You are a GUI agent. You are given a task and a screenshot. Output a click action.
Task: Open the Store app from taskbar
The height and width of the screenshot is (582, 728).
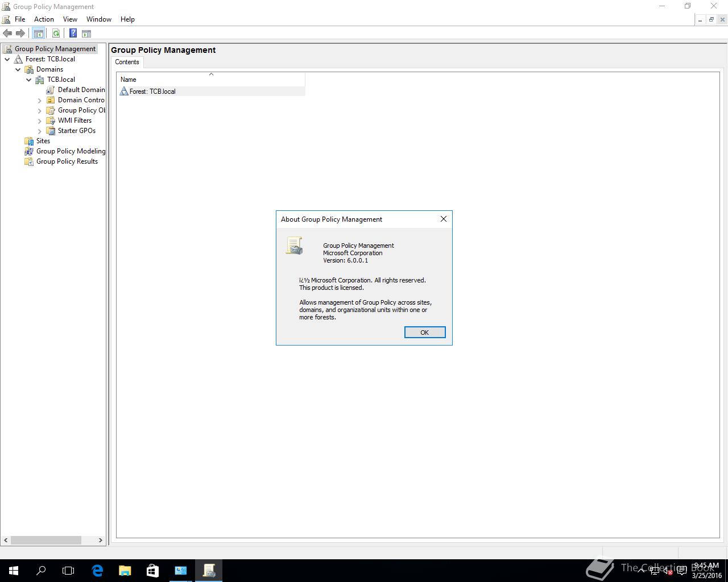tap(152, 571)
